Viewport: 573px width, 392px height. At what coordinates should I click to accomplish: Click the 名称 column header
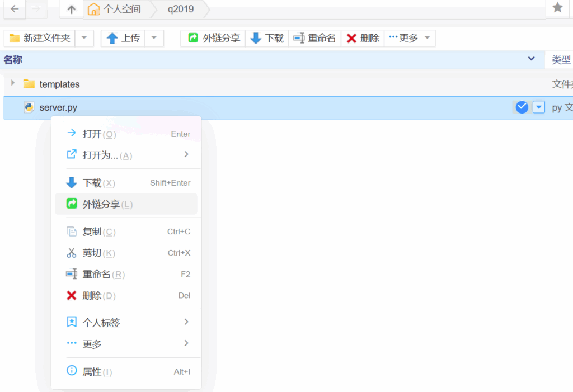[x=13, y=60]
